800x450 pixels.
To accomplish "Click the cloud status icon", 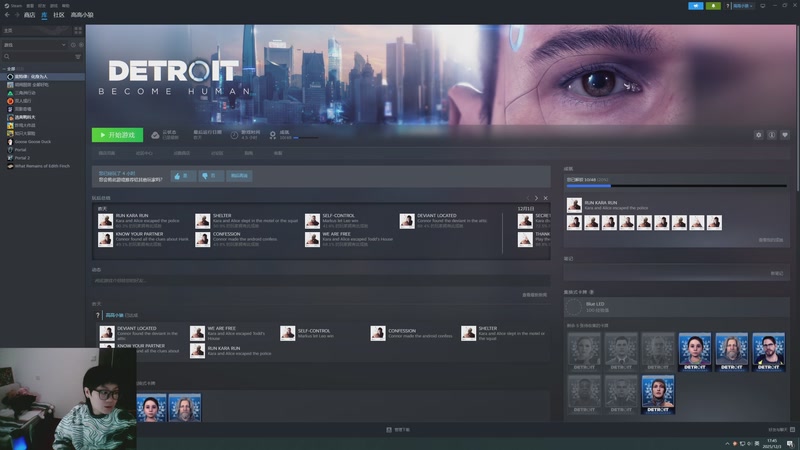I will point(155,135).
